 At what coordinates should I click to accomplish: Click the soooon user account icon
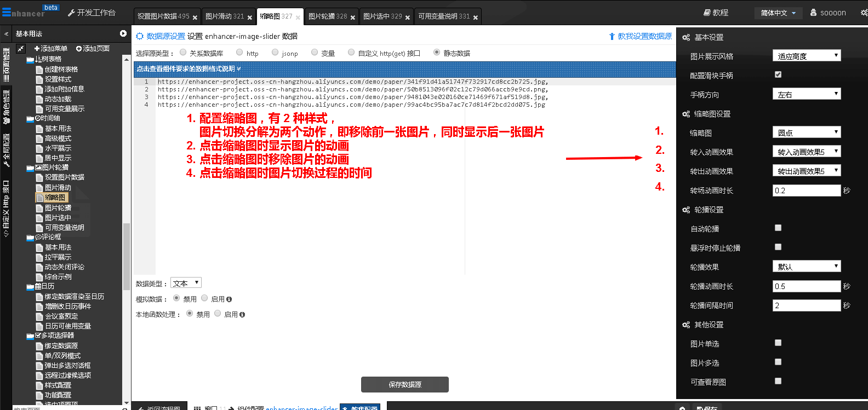tap(813, 13)
